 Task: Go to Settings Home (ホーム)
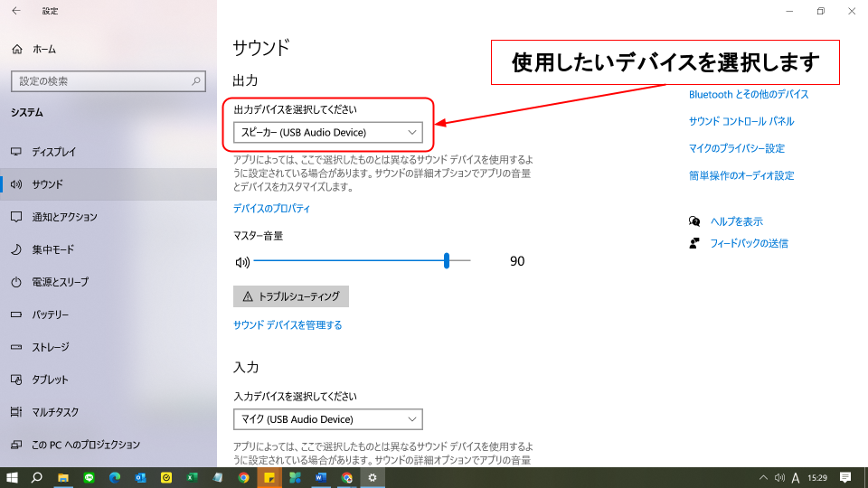point(43,49)
